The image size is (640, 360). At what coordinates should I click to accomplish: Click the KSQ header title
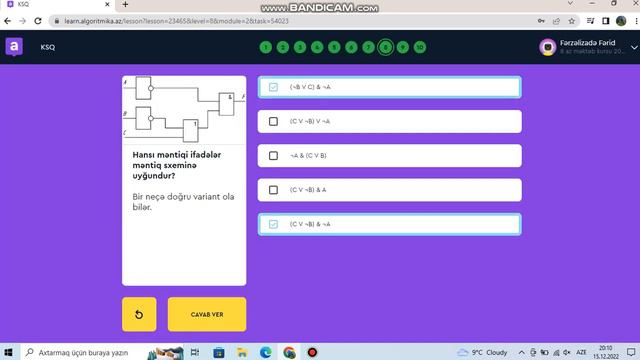coord(48,47)
